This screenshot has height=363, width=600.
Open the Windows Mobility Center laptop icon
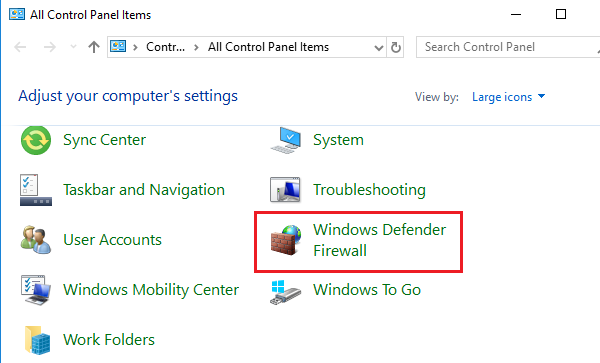(36, 290)
